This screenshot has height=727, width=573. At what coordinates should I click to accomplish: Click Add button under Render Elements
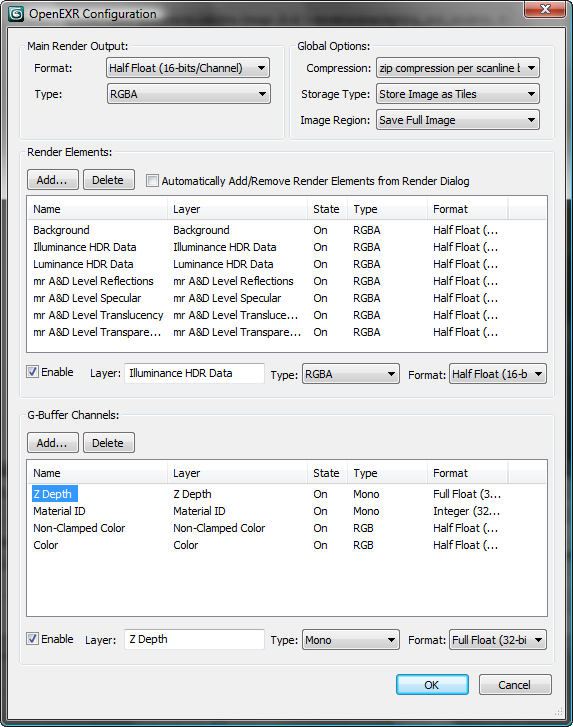click(53, 180)
